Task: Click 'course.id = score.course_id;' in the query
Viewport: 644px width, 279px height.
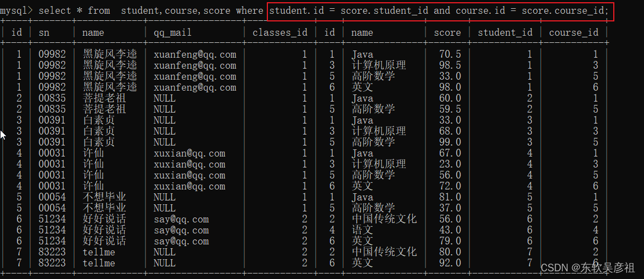Action: 533,10
